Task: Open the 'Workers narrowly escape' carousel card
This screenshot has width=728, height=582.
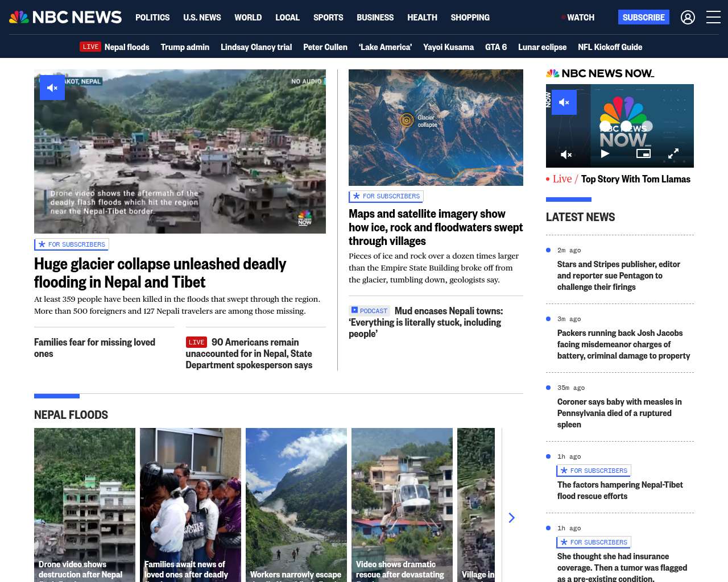Action: click(296, 505)
